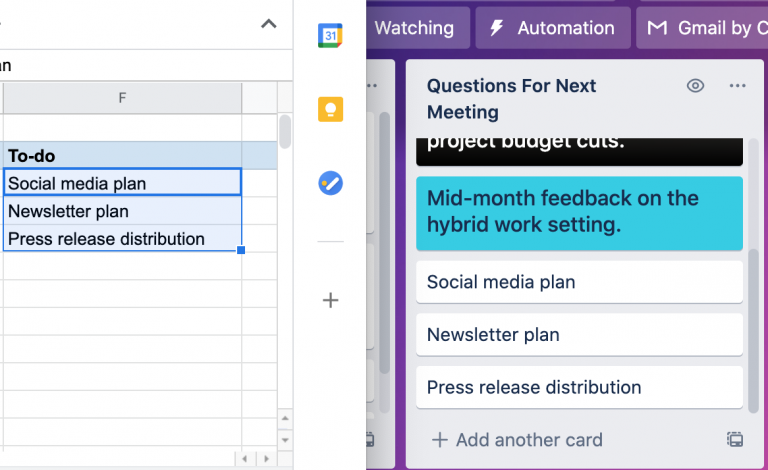This screenshot has width=768, height=470.
Task: Open the Automation menu
Action: (x=553, y=28)
